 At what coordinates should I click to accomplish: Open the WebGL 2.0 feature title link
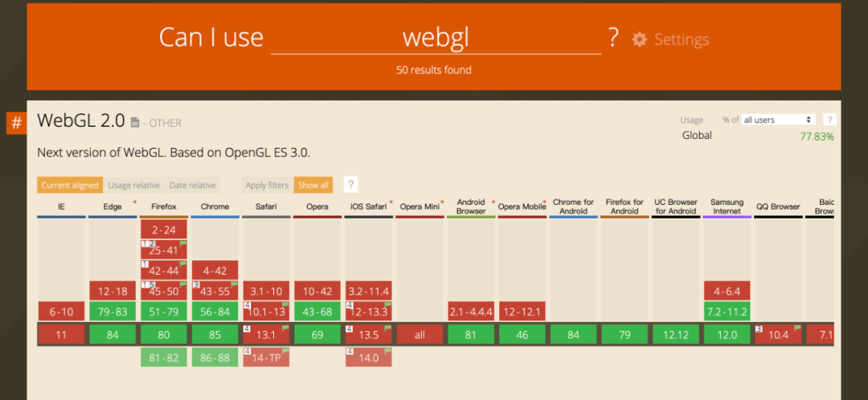click(x=81, y=120)
